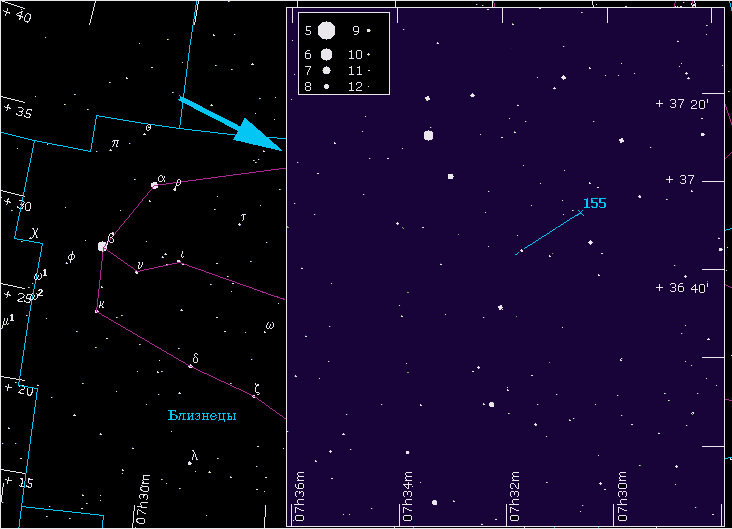The image size is (732, 529).
Task: Click the magnitude 9 entry in legend
Action: tap(361, 31)
